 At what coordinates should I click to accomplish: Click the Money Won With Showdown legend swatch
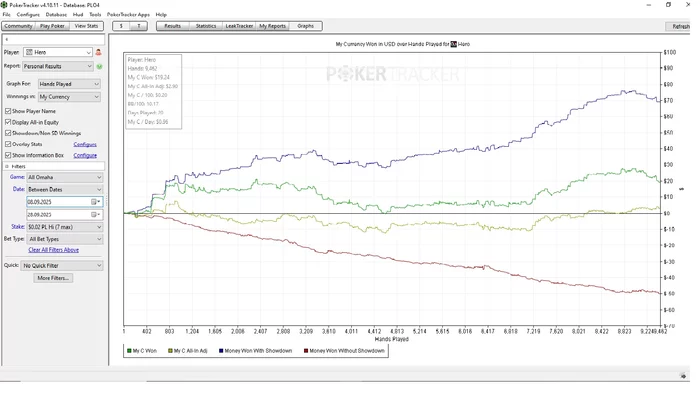click(x=221, y=351)
